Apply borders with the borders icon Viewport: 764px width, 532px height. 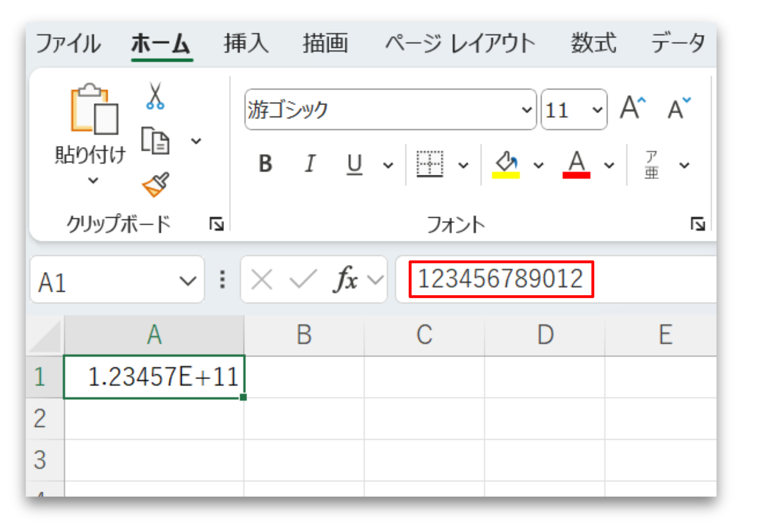click(x=430, y=164)
